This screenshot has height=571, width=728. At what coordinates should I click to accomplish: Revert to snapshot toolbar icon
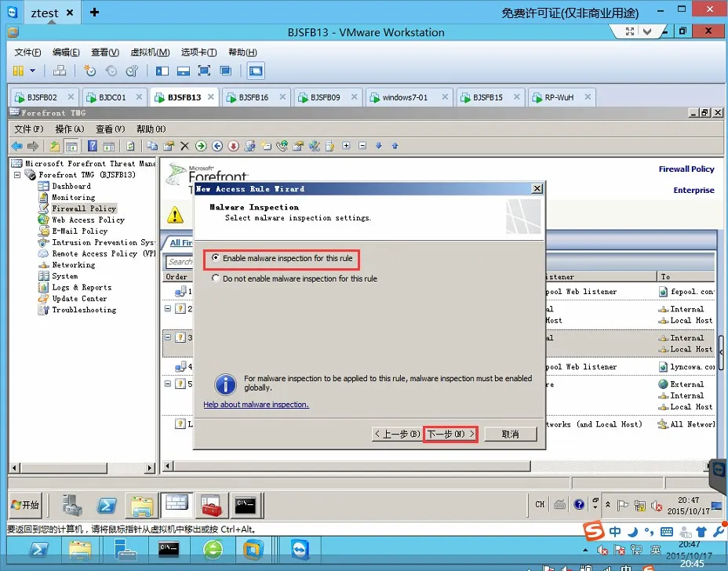coord(111,71)
